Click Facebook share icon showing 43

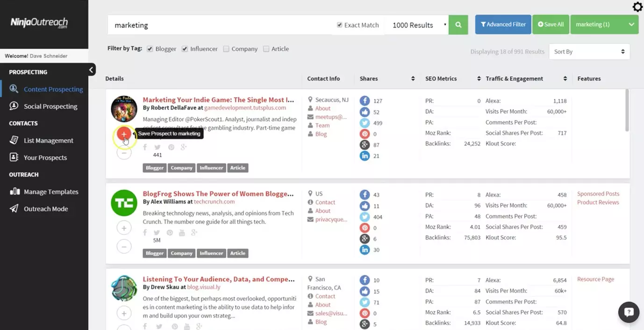tap(365, 195)
